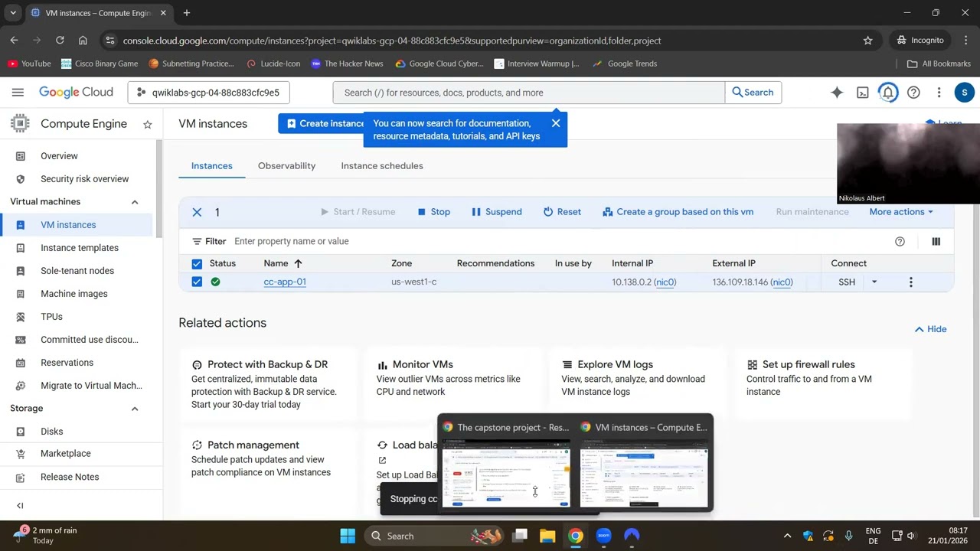Click the blue Search button
This screenshot has width=980, height=551.
pyautogui.click(x=753, y=93)
